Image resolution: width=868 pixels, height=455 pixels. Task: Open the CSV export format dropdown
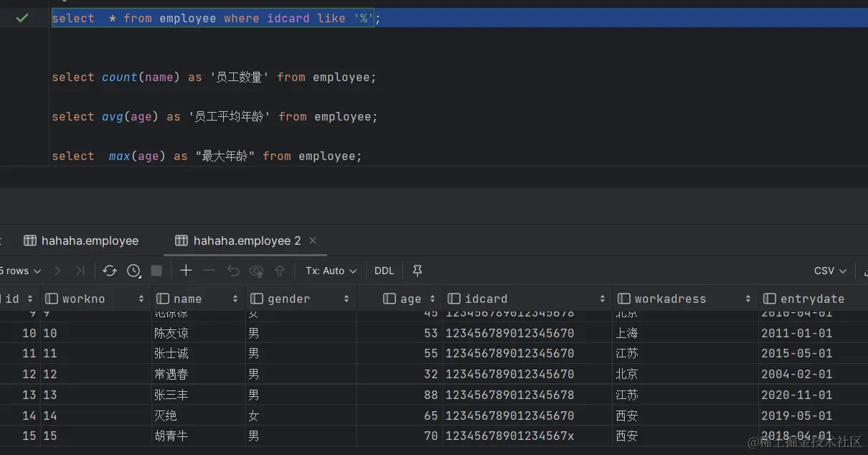[x=830, y=271]
